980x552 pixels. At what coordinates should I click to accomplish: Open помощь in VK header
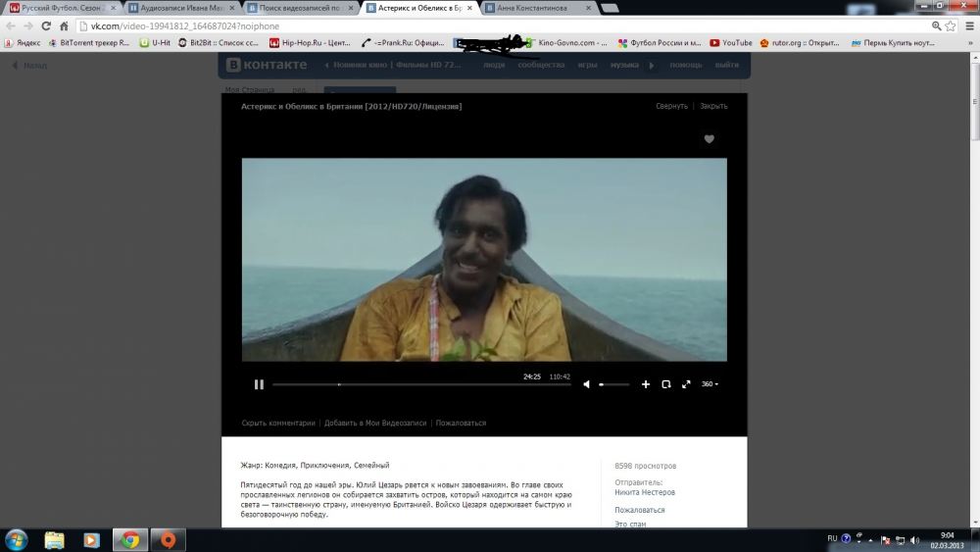pyautogui.click(x=686, y=65)
